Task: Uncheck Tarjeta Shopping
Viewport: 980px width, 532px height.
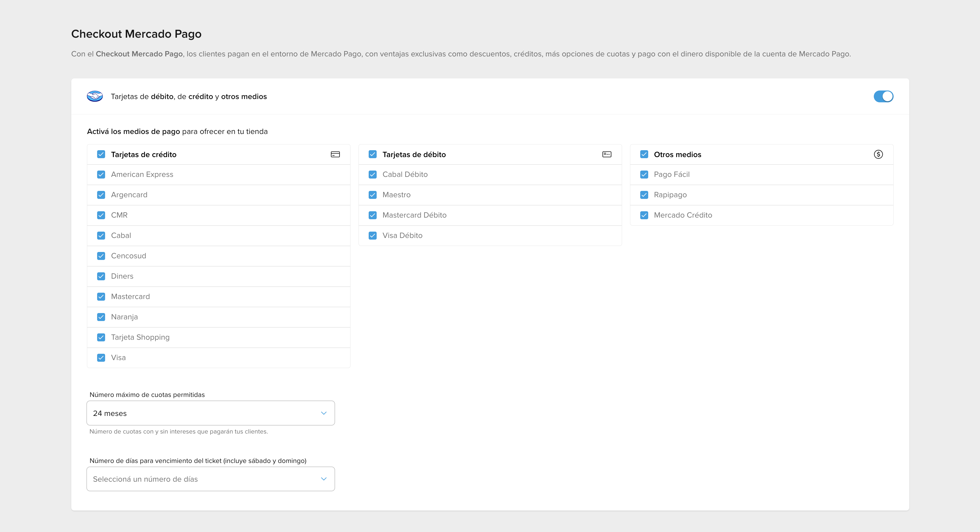Action: [101, 337]
